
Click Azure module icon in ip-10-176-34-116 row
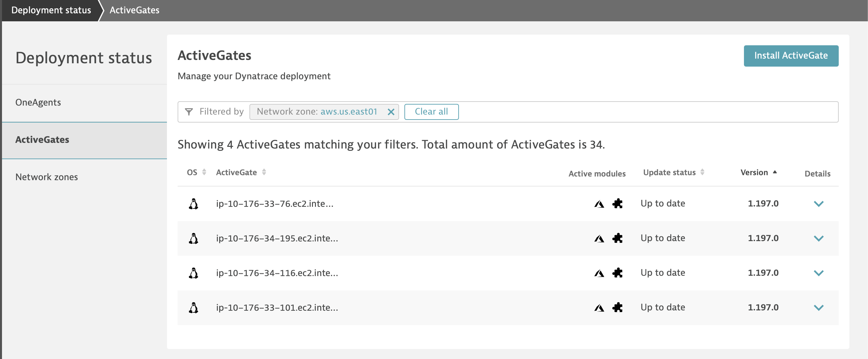[599, 273]
